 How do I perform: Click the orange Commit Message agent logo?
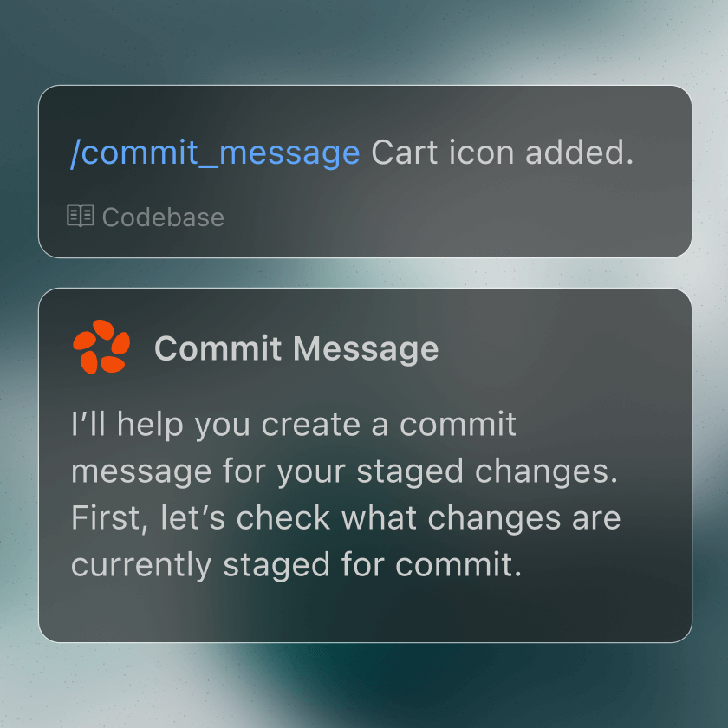tap(101, 348)
